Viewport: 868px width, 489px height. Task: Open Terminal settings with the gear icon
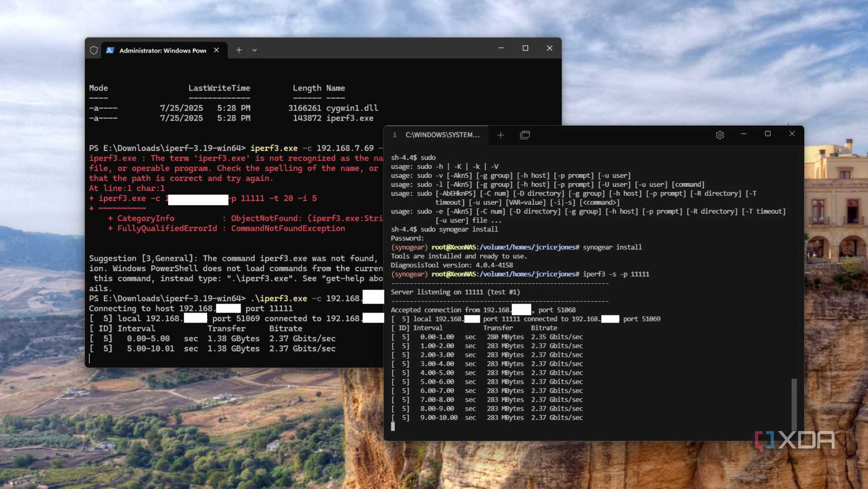coord(719,135)
